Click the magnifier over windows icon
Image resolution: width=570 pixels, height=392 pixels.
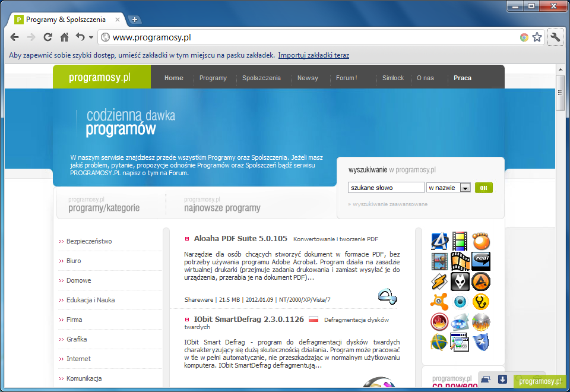[460, 342]
